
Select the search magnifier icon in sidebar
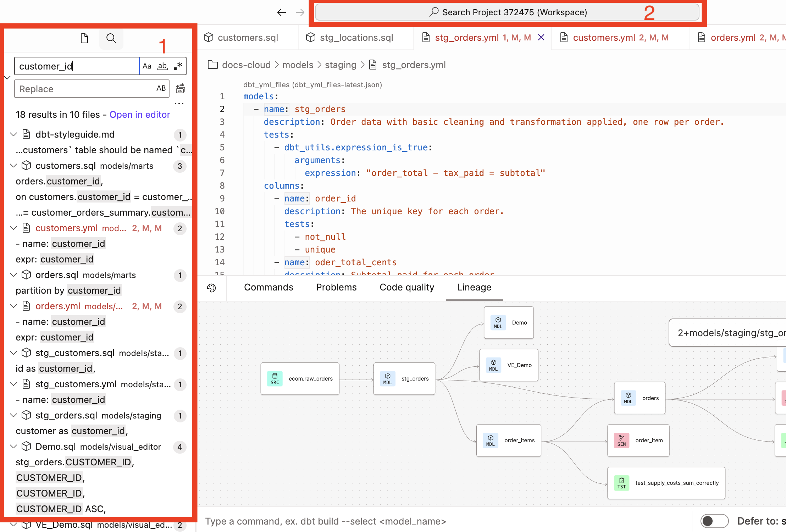pyautogui.click(x=111, y=38)
